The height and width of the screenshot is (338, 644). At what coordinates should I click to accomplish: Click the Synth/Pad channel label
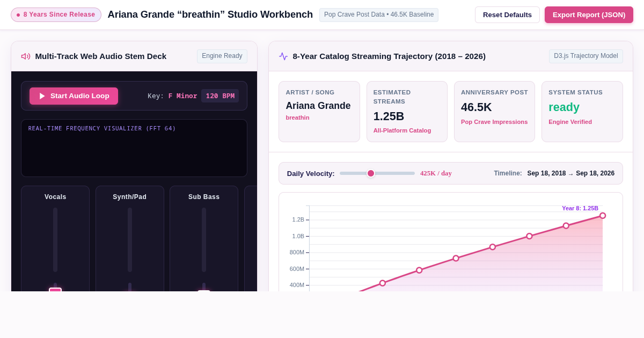(x=130, y=197)
